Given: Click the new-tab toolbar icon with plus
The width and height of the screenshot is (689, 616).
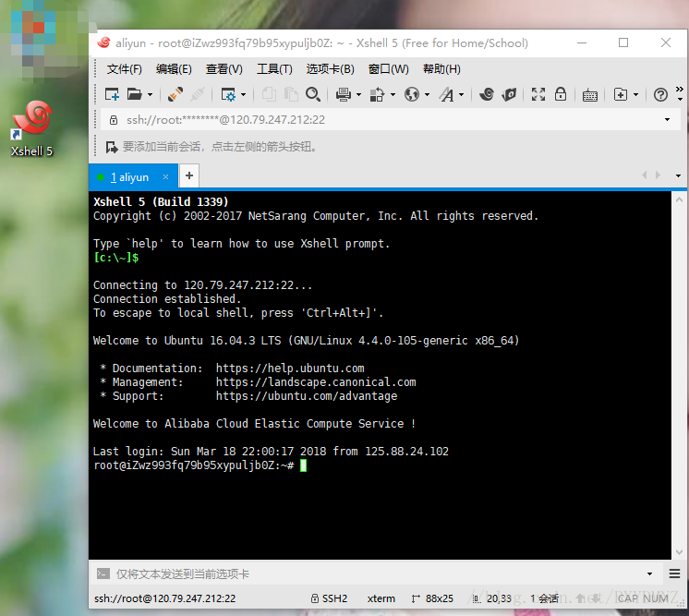Looking at the screenshot, I should coord(621,94).
